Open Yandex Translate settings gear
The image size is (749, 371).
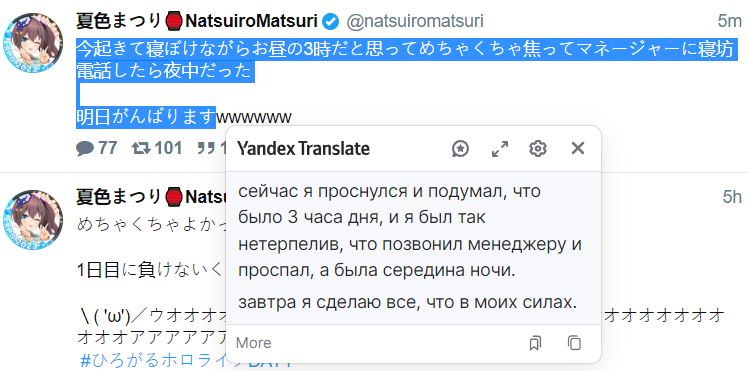tap(538, 148)
